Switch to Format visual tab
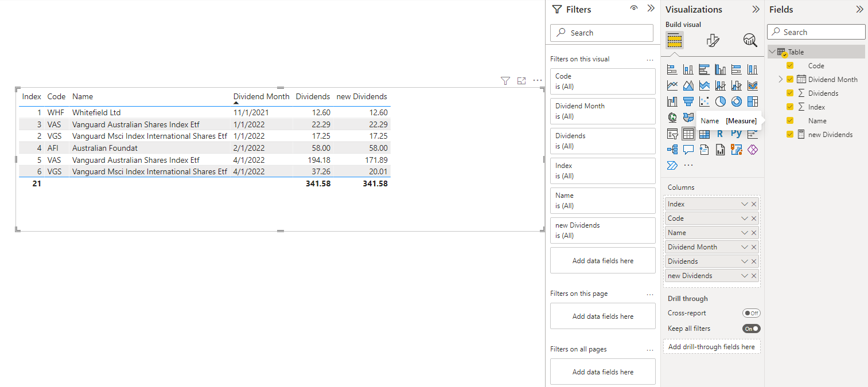This screenshot has height=387, width=868. click(713, 40)
